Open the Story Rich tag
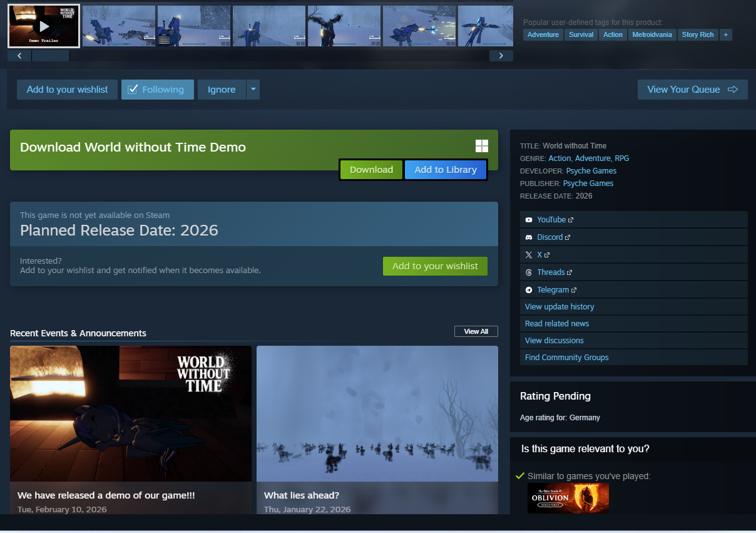 698,34
